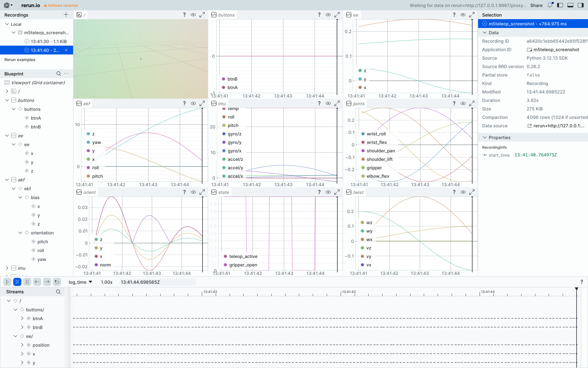This screenshot has height=368, width=588.
Task: Open blueprint more options menu
Action: pyautogui.click(x=67, y=74)
